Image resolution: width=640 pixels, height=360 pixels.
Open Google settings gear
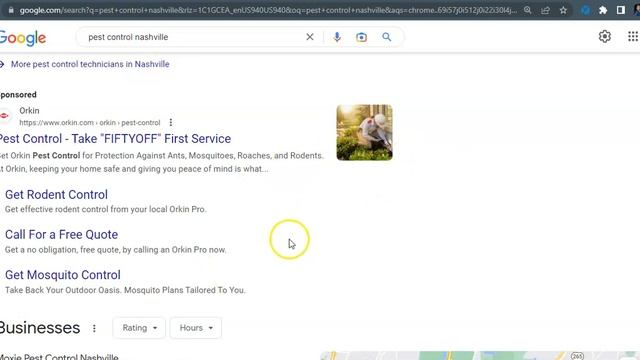coord(604,36)
